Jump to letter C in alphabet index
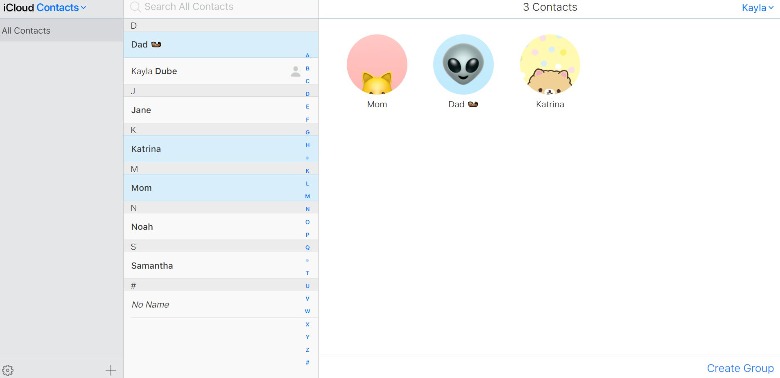Screen dimensions: 780x378 click(x=307, y=81)
